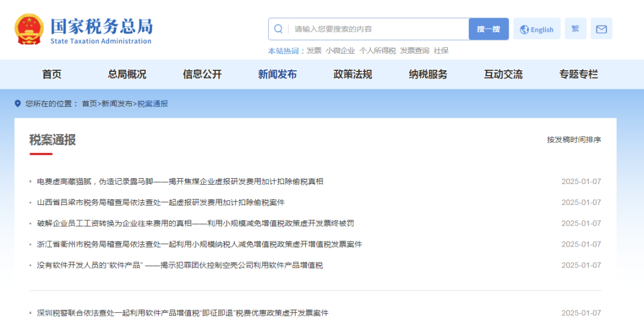The height and width of the screenshot is (330, 644).
Task: Switch site language to English
Action: coord(537,29)
